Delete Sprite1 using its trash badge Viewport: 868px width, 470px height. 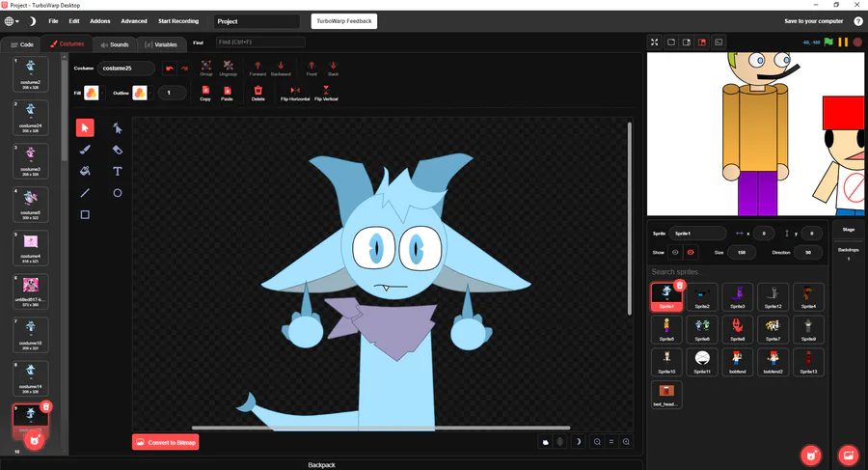(680, 286)
